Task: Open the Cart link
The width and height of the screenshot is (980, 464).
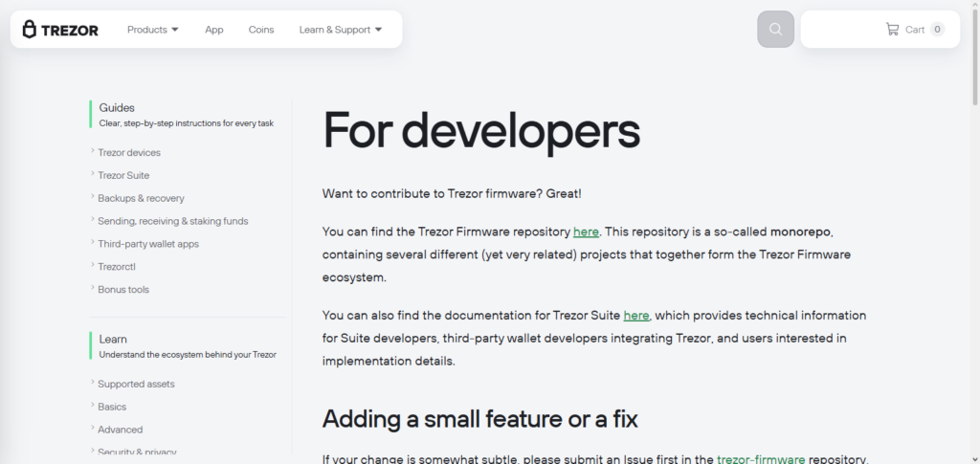Action: tap(915, 30)
